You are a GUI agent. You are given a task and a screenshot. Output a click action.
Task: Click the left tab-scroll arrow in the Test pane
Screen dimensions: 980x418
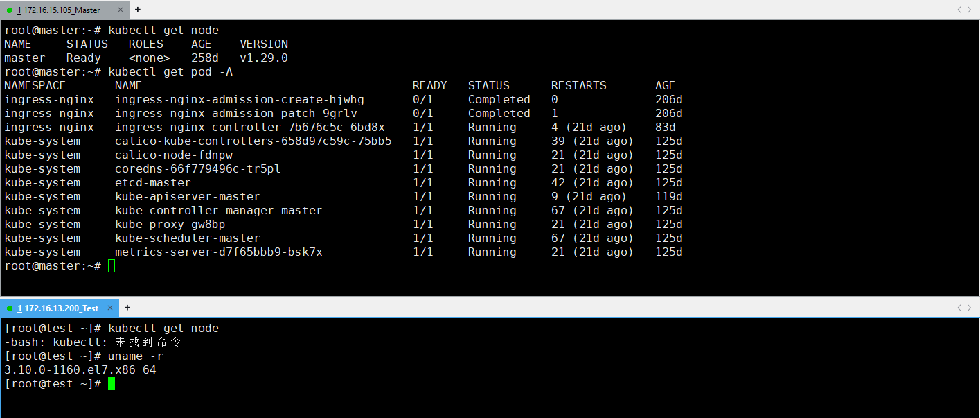tap(959, 308)
